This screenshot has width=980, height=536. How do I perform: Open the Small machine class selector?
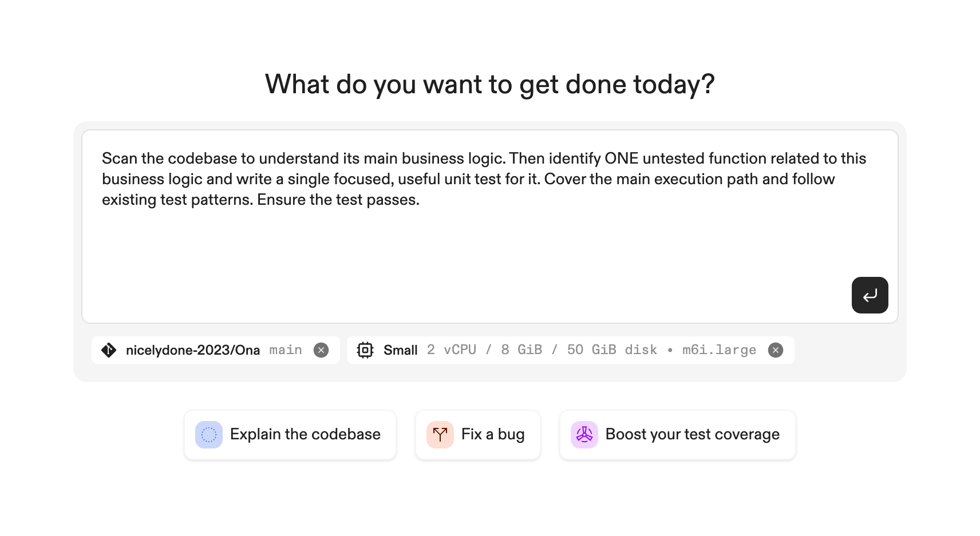click(400, 350)
